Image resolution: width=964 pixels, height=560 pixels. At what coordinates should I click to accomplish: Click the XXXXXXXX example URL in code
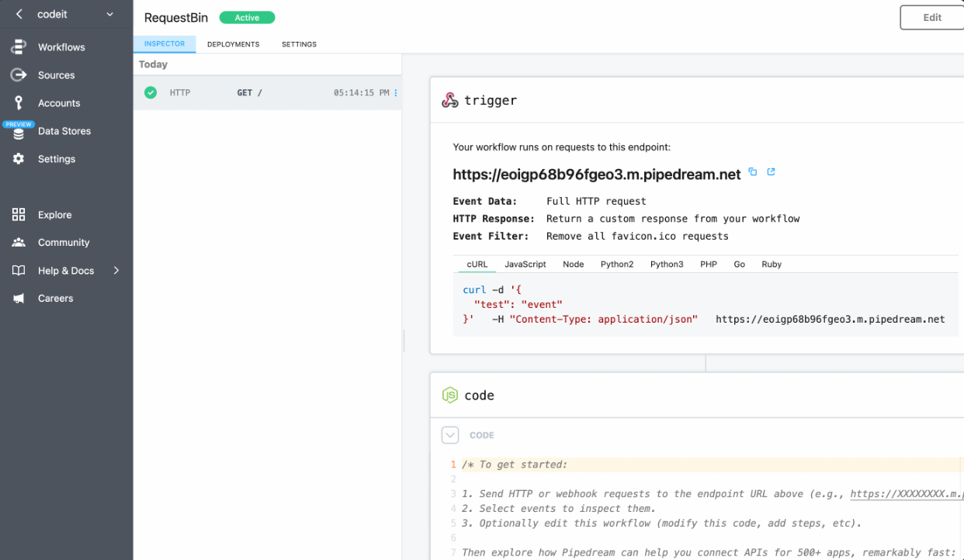coord(907,494)
